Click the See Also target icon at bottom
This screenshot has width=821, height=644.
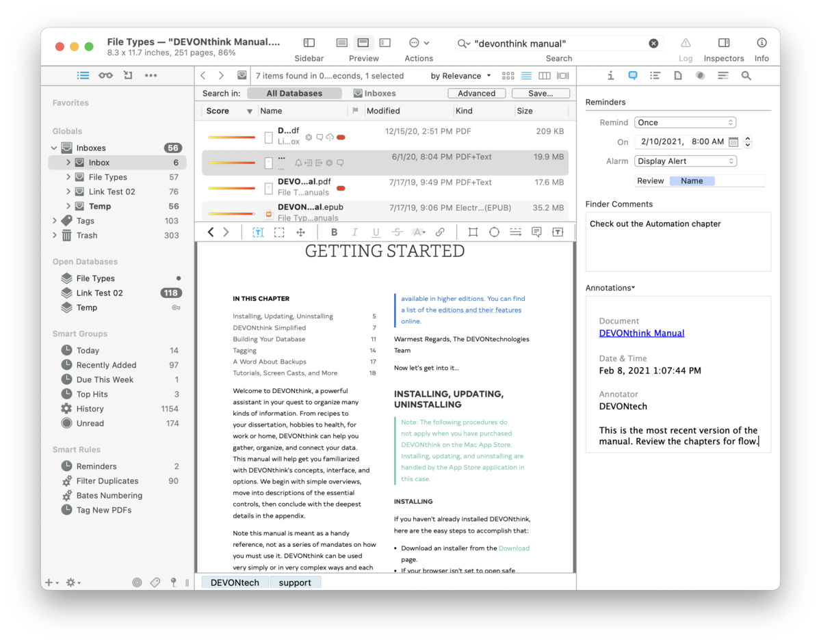137,582
